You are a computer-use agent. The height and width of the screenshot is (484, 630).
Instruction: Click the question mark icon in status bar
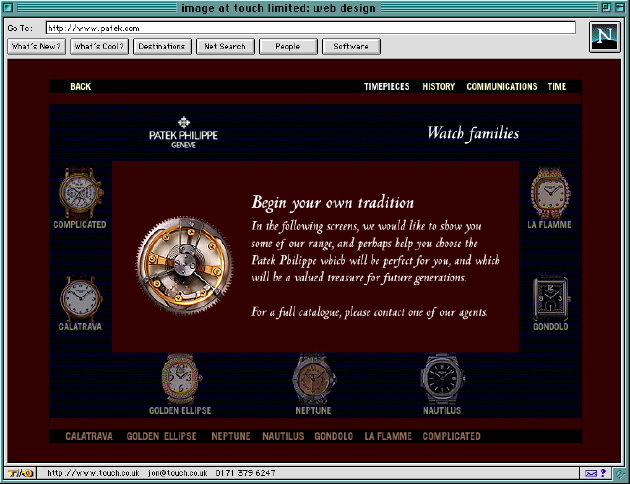coord(603,473)
